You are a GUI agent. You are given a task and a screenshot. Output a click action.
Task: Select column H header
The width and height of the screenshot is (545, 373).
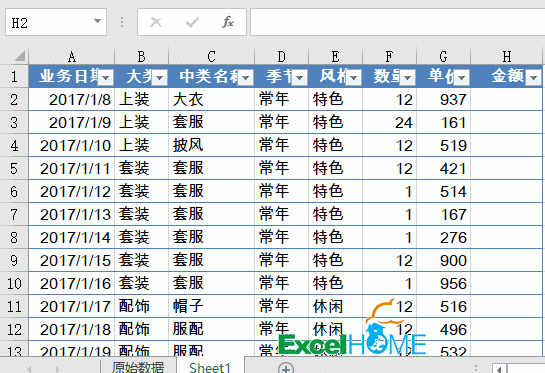click(x=506, y=56)
